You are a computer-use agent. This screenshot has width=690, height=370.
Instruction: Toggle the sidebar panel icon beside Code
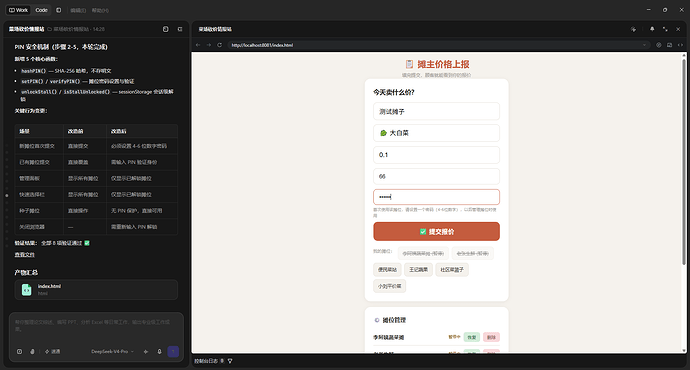point(59,10)
